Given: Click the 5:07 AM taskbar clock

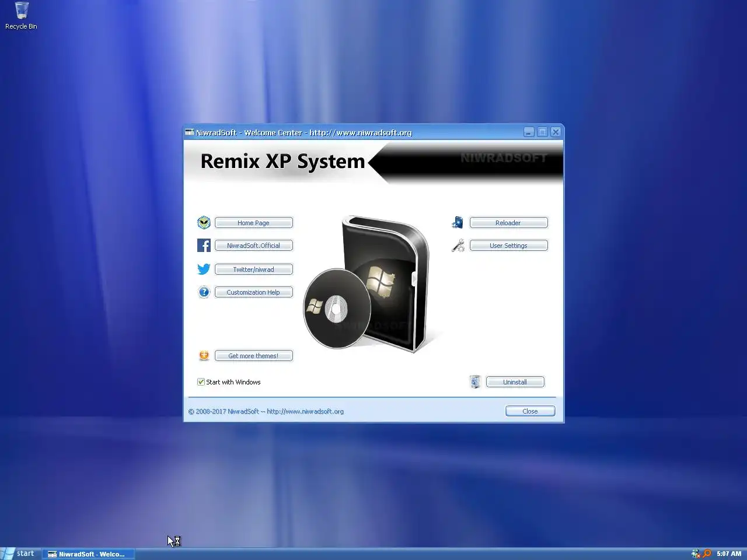Looking at the screenshot, I should point(729,554).
